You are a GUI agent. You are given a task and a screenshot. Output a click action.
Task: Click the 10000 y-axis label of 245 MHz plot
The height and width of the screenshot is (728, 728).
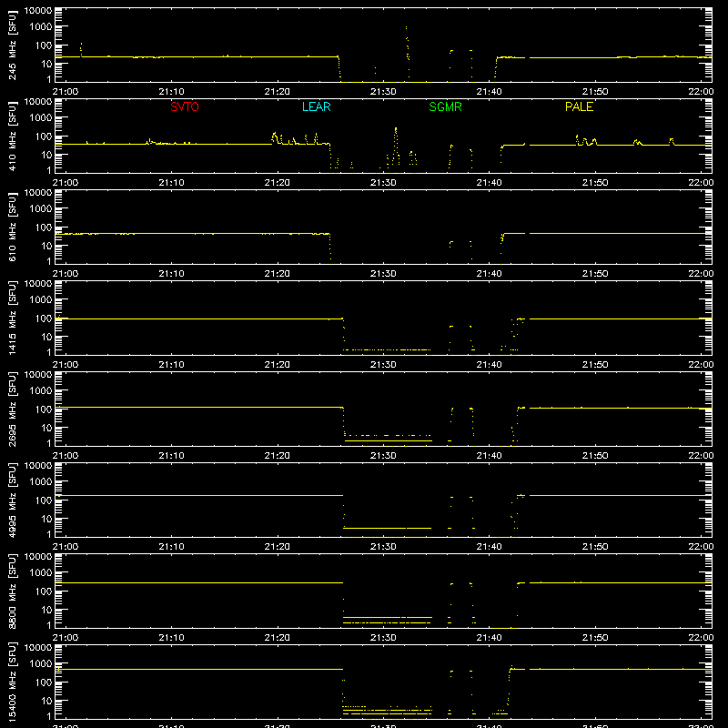click(38, 11)
